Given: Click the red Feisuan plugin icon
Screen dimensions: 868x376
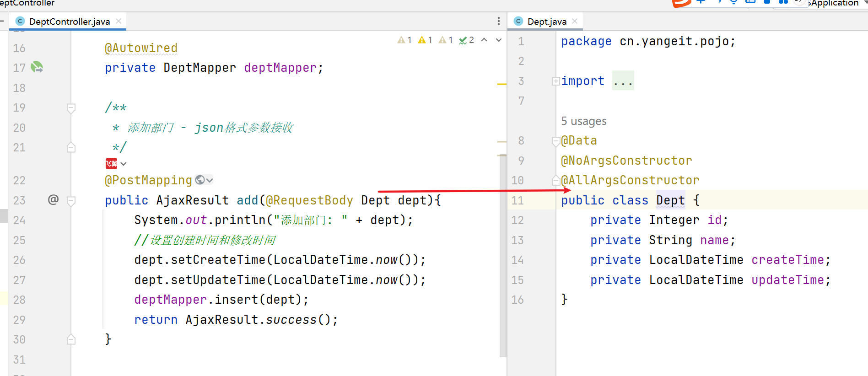Looking at the screenshot, I should coord(111,164).
